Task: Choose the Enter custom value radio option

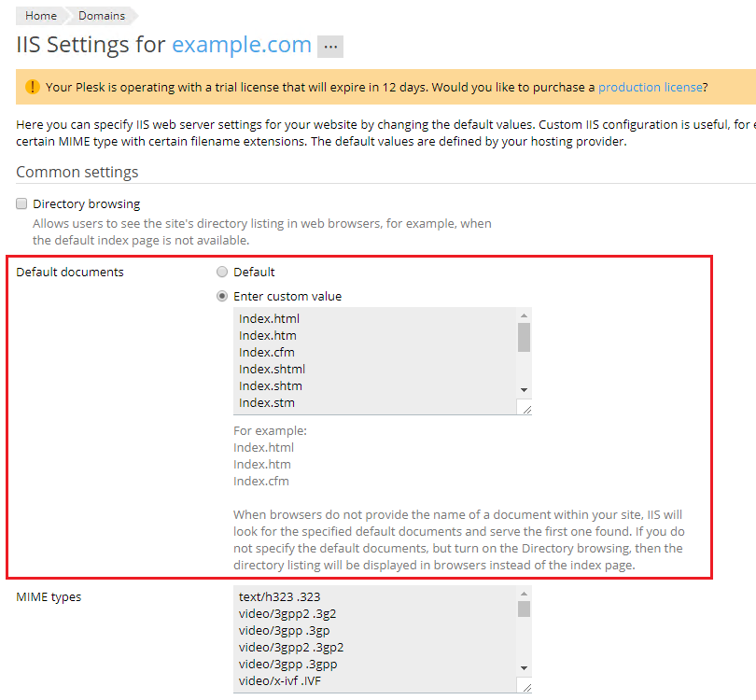Action: (x=221, y=297)
